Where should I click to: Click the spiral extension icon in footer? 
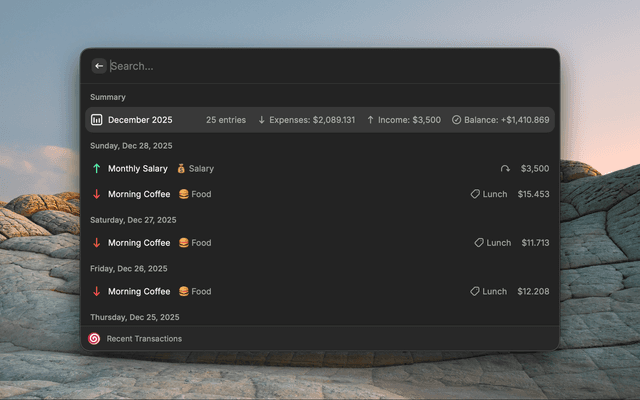pyautogui.click(x=94, y=339)
